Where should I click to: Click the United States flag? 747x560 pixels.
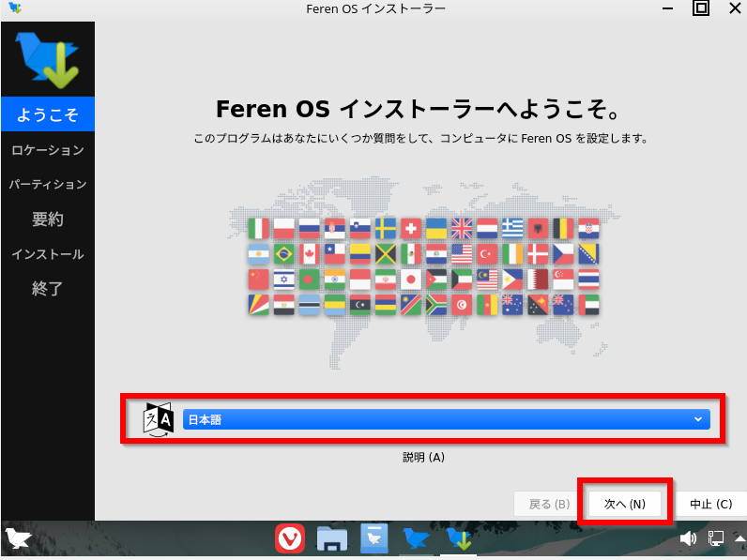click(462, 254)
